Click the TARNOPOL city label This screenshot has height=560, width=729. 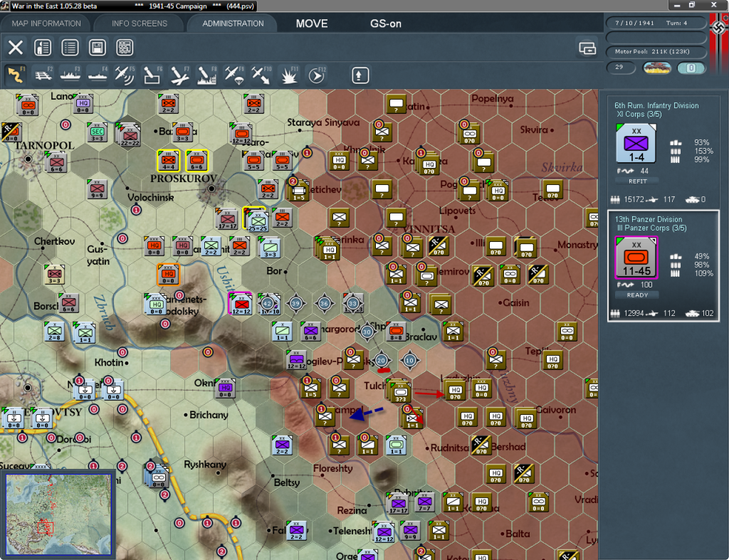coord(44,145)
